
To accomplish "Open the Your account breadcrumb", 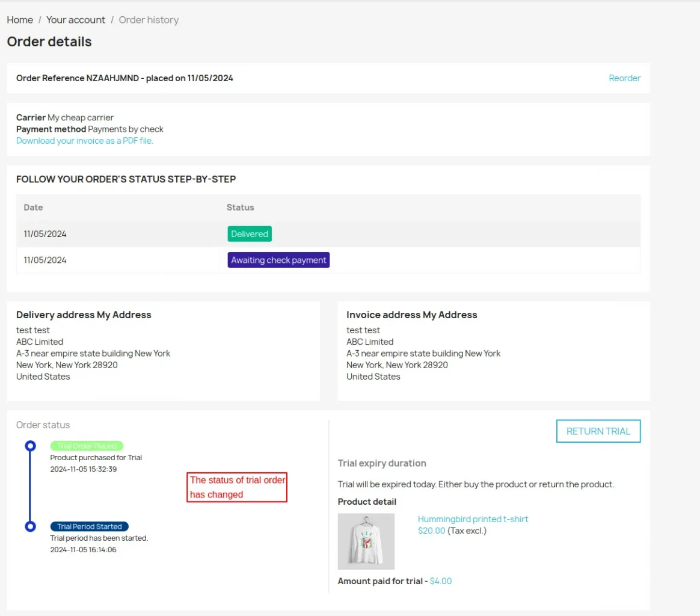I will 76,20.
